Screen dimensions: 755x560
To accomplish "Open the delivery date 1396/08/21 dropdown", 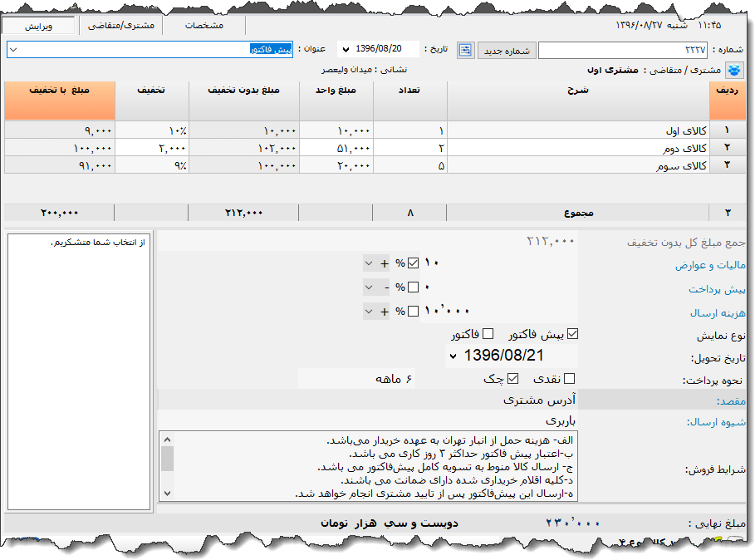I will coord(453,356).
